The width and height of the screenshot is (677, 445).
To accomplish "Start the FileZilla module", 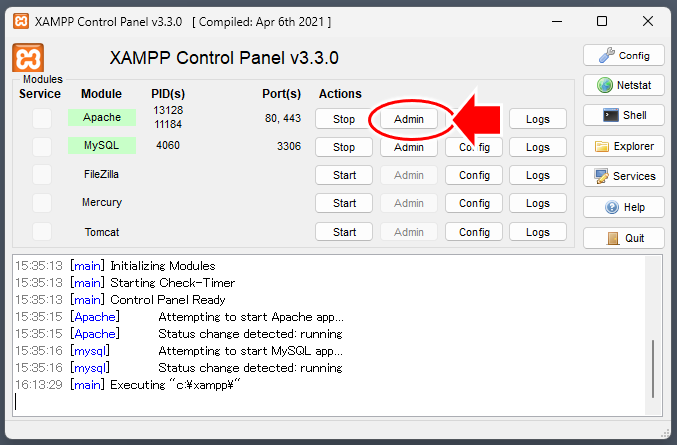I will pyautogui.click(x=344, y=175).
